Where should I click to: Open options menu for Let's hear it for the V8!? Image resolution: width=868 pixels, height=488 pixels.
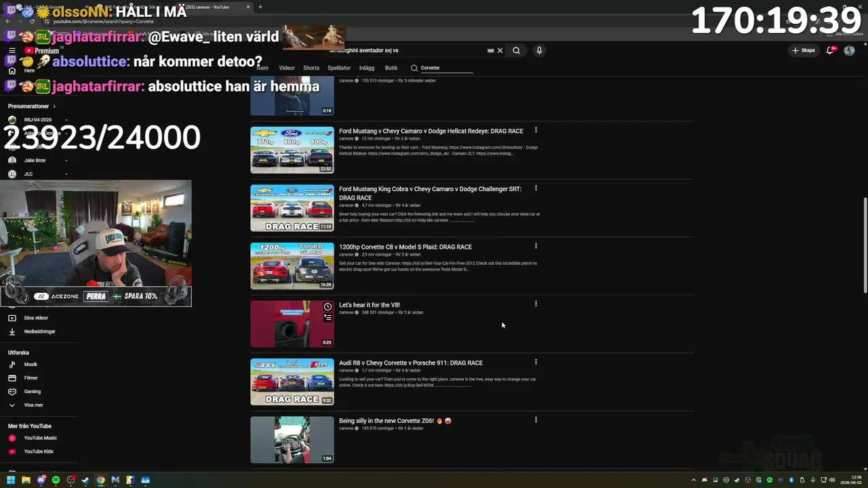tap(536, 304)
